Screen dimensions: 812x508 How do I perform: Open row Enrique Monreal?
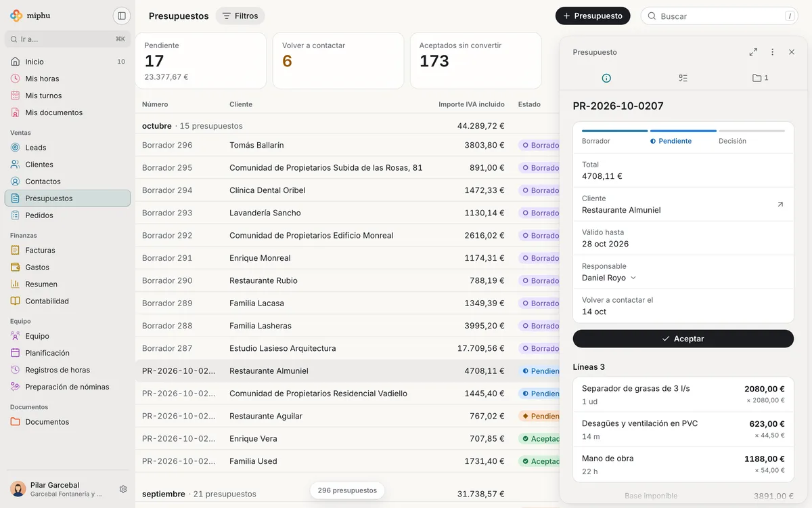tap(347, 258)
